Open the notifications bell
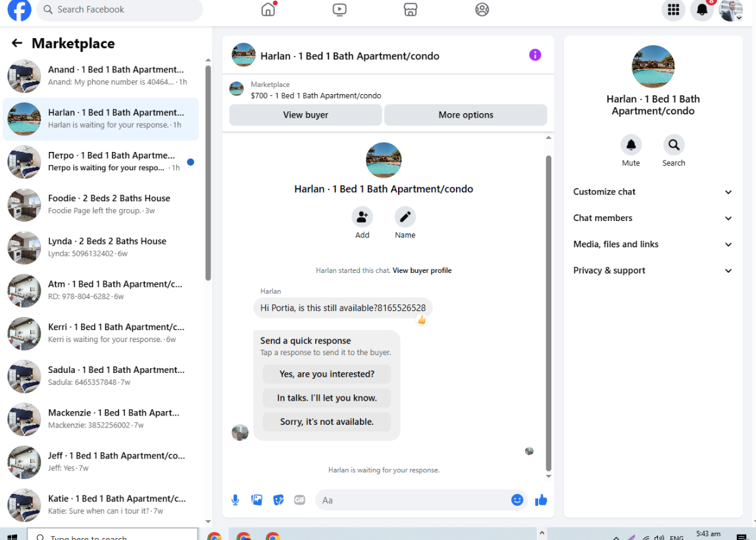Image resolution: width=756 pixels, height=540 pixels. 702,10
